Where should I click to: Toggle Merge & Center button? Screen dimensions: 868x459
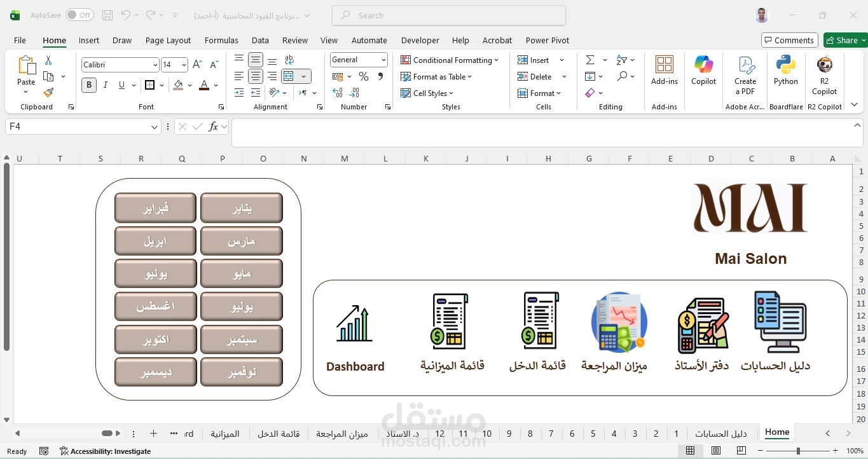click(x=289, y=76)
